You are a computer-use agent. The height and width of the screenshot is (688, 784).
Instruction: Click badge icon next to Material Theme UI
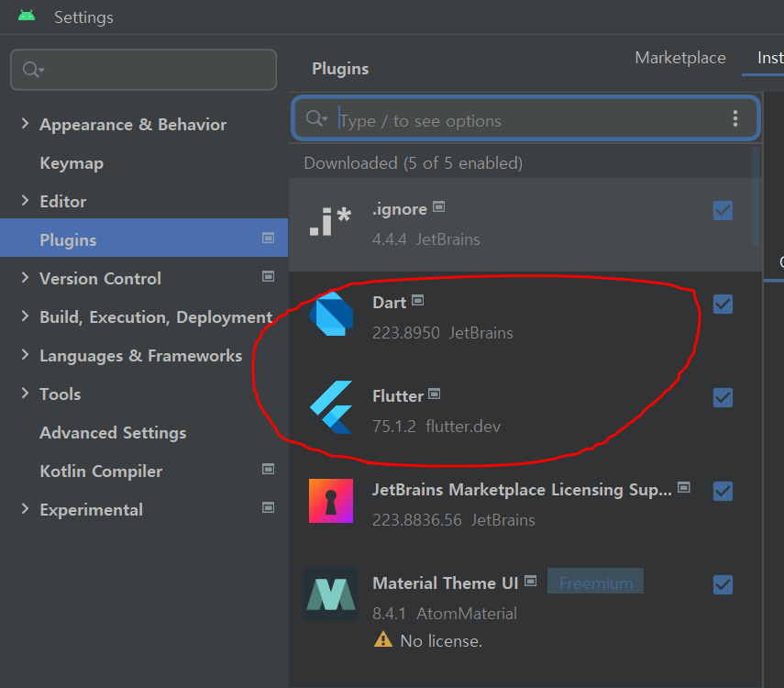530,581
